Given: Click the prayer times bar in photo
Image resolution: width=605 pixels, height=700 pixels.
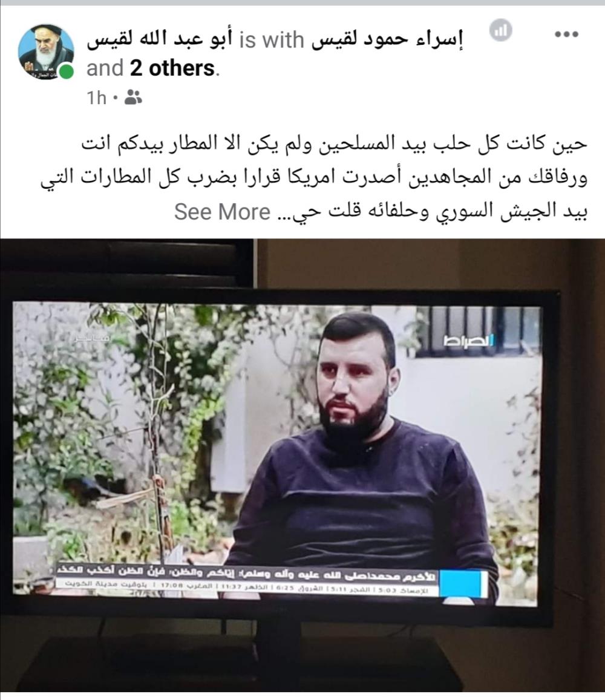Looking at the screenshot, I should (x=243, y=588).
